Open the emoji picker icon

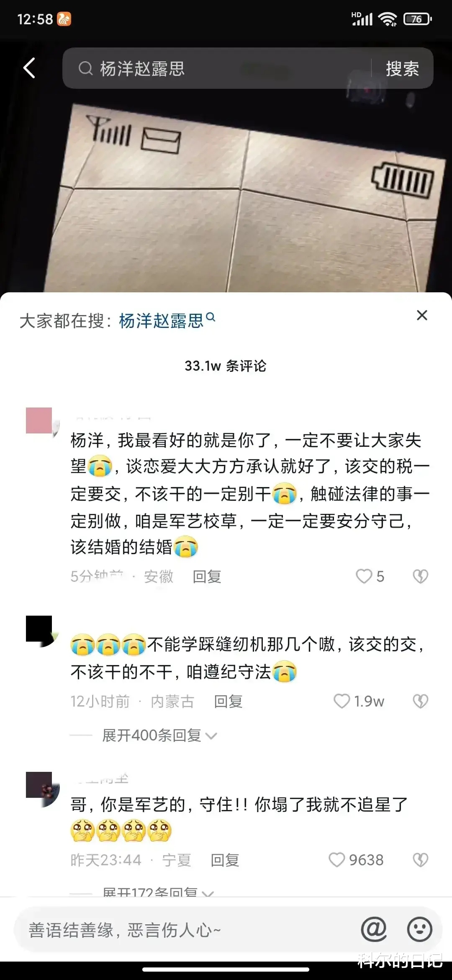419,930
